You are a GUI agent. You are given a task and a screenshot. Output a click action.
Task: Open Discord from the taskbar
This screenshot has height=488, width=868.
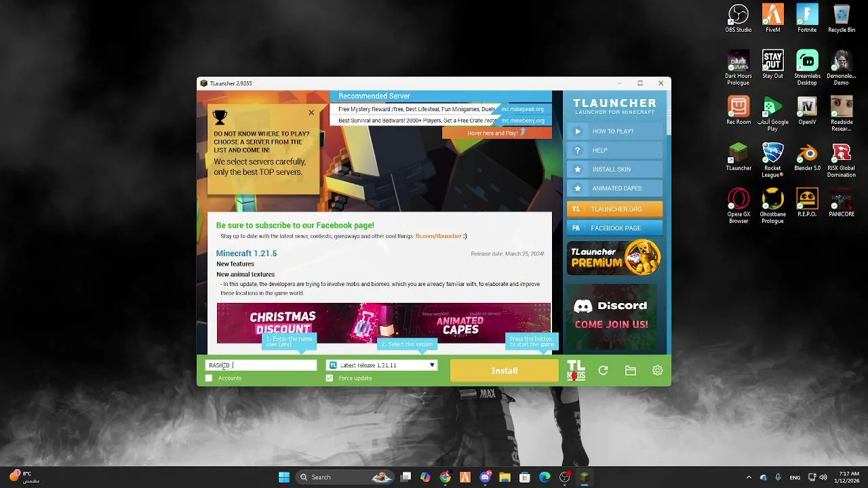(x=485, y=477)
